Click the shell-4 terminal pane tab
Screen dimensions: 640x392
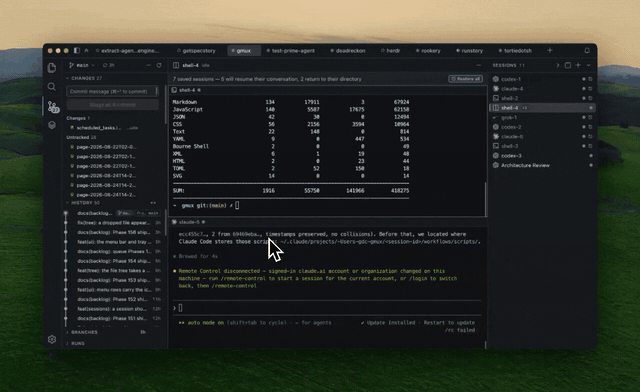pyautogui.click(x=186, y=90)
